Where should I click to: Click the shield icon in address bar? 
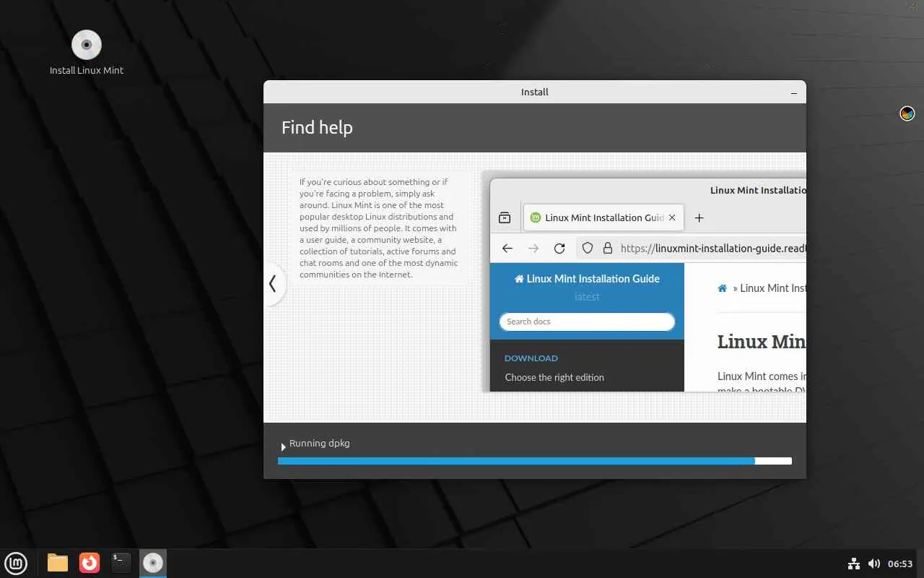tap(588, 248)
